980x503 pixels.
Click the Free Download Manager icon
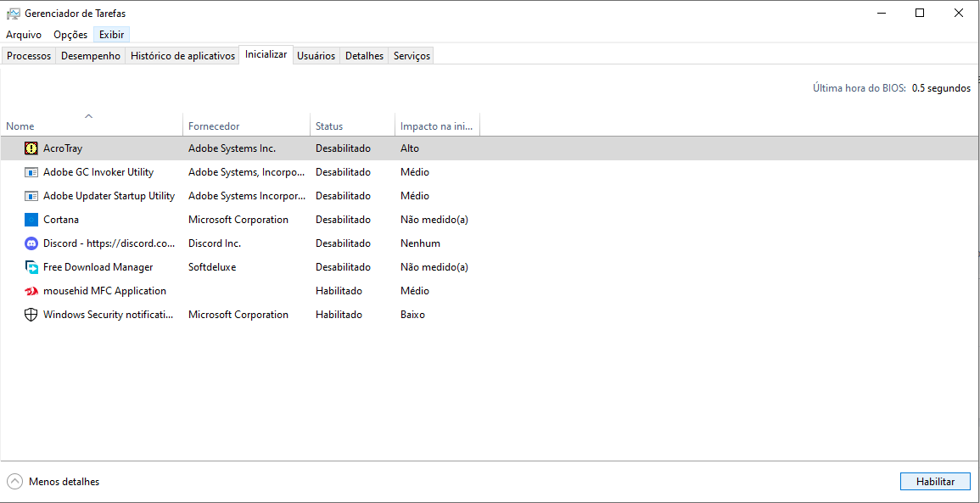coord(31,267)
